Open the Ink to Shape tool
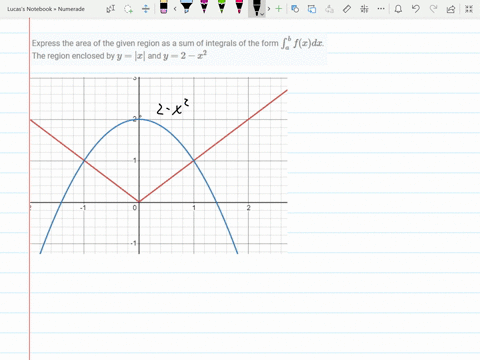This screenshot has height=360, width=480. point(295,9)
